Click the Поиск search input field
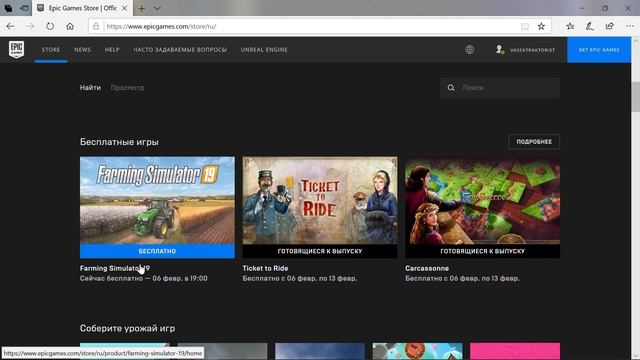 pyautogui.click(x=500, y=88)
